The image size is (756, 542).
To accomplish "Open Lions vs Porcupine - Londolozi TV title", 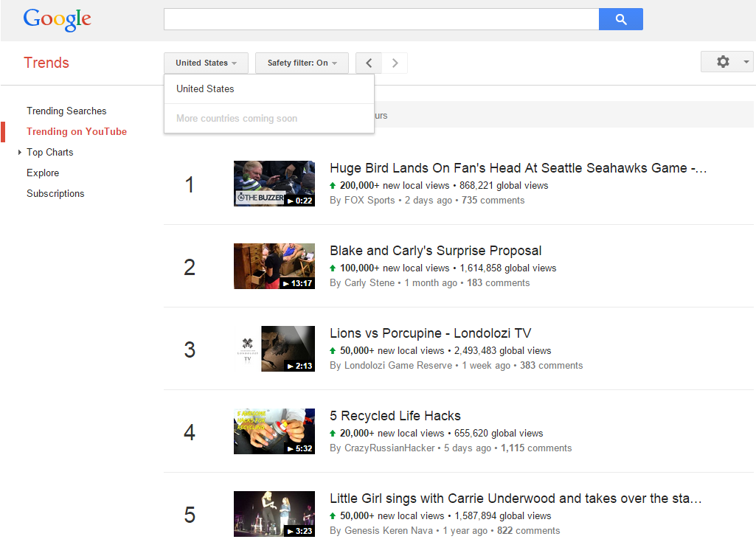I will [x=431, y=333].
